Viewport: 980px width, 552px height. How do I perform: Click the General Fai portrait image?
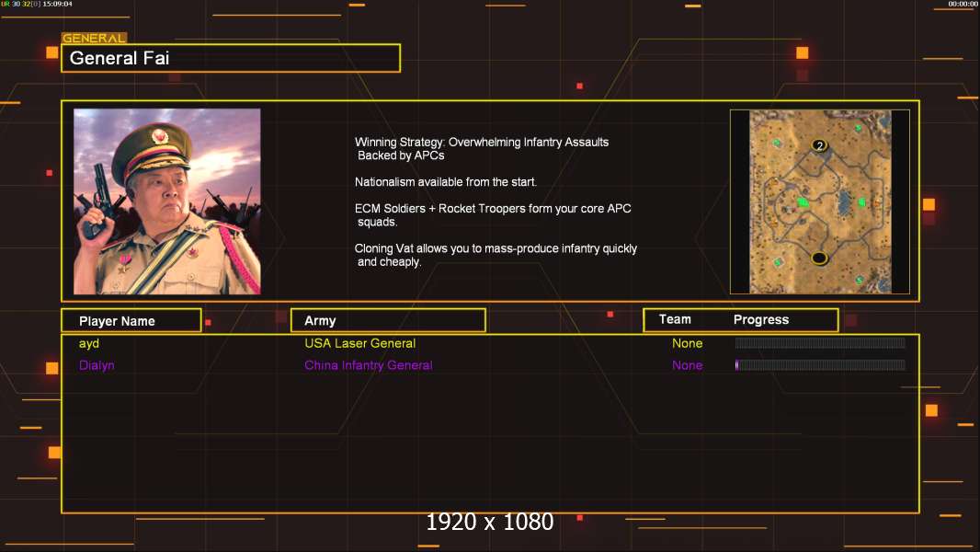167,201
